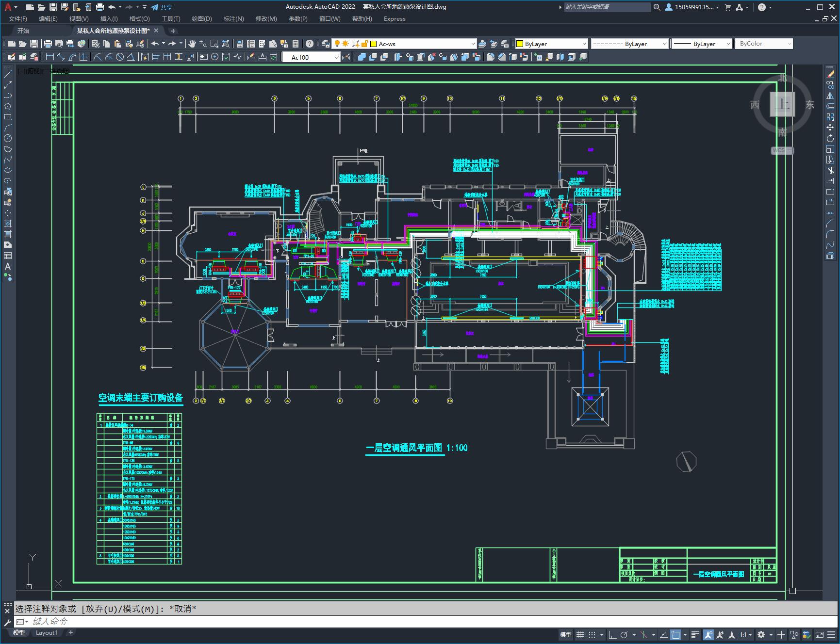The image size is (840, 644).
Task: Click the Hatch tool icon
Action: [x=8, y=224]
